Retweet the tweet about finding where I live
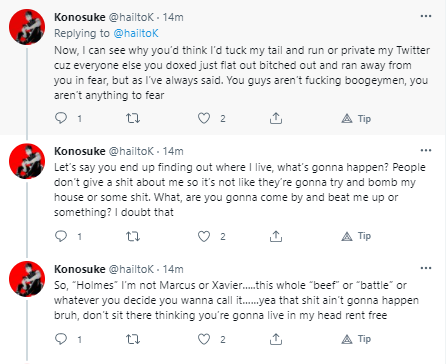The image size is (448, 364). click(x=133, y=236)
